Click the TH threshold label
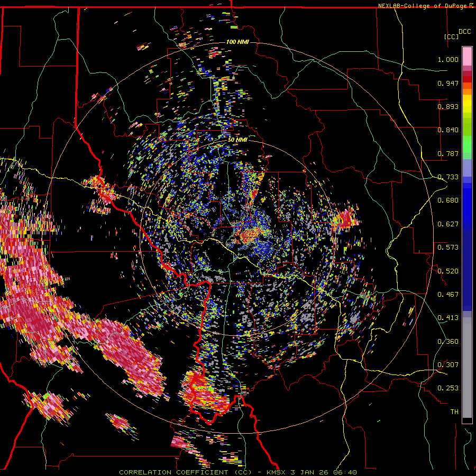The image size is (476, 476). tap(454, 412)
